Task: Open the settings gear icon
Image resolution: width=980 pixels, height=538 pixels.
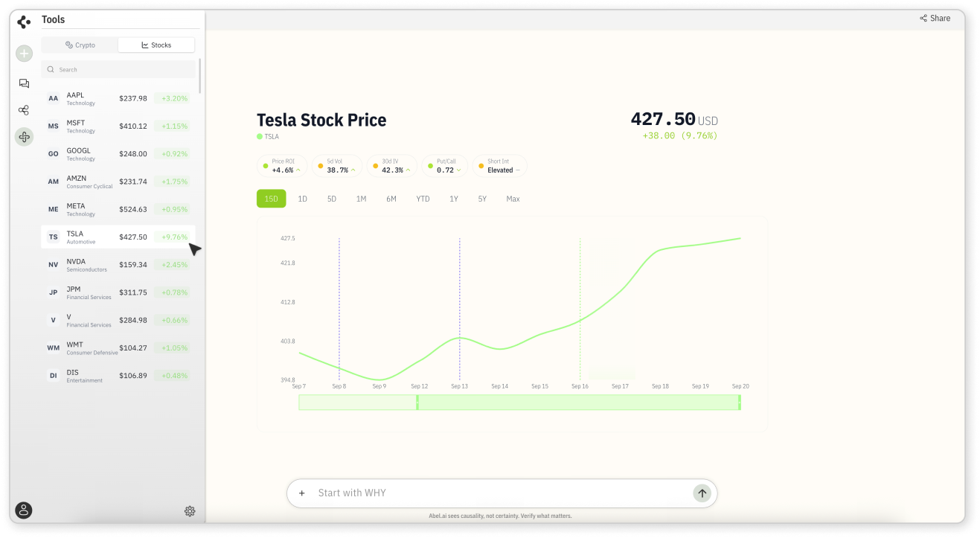Action: [x=190, y=510]
